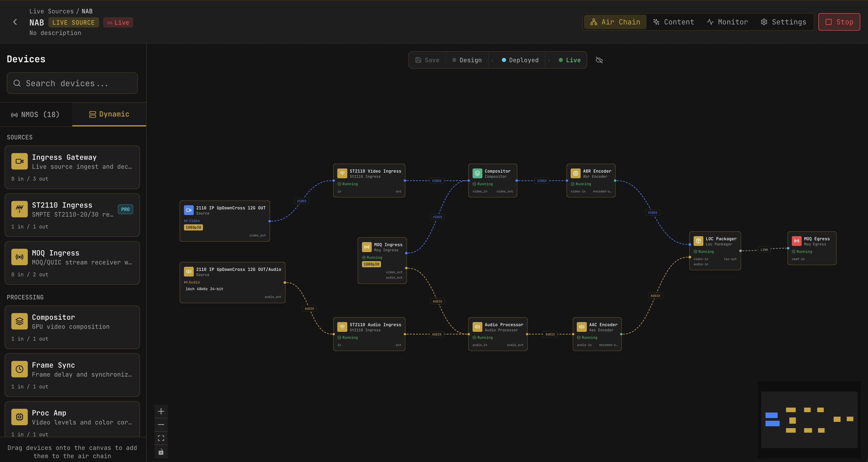This screenshot has height=462, width=868.
Task: Toggle the Live status indicator badge
Action: [118, 22]
